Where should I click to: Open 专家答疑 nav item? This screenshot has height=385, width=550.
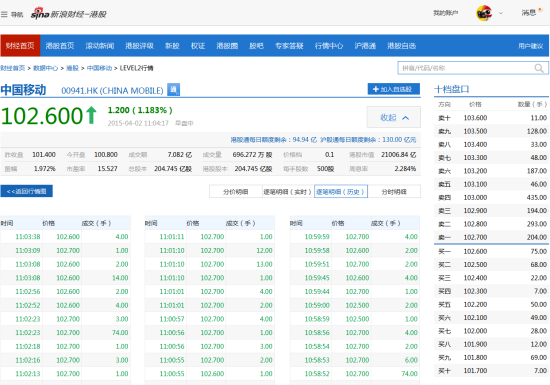[x=289, y=46]
